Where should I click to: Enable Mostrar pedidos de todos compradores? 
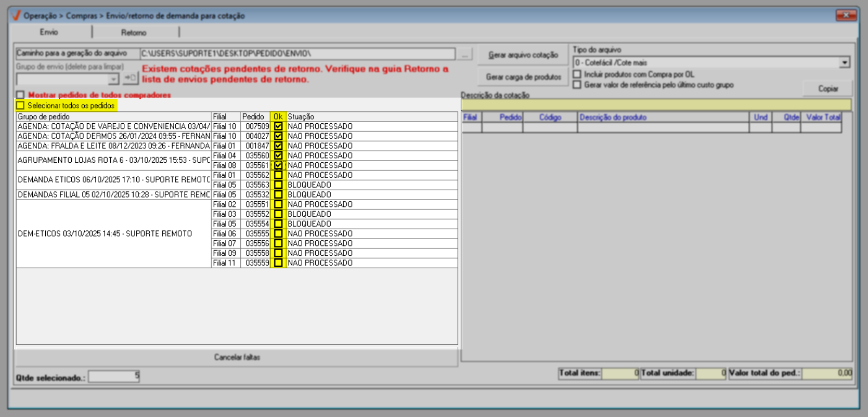pos(20,95)
